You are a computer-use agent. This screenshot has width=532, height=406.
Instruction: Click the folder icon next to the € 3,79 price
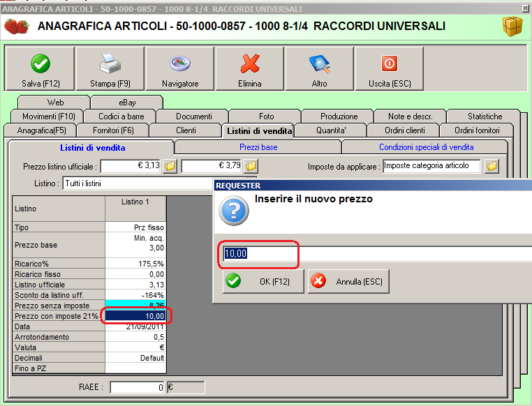tap(251, 167)
